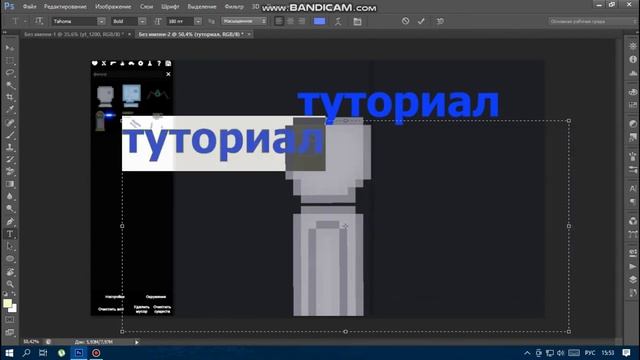640x360 pixels.
Task: Create warped text from options bar
Action: [338, 21]
